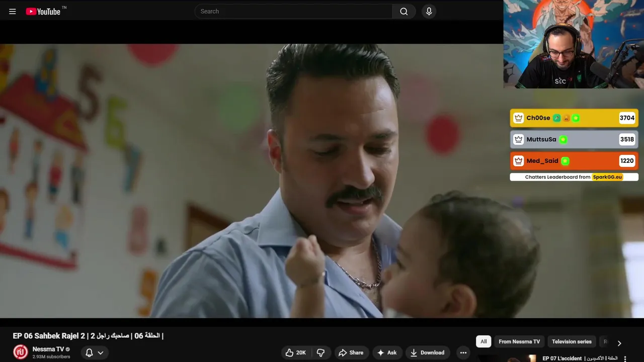Click Ch00se score 3704
This screenshot has height=362, width=644.
tap(627, 118)
